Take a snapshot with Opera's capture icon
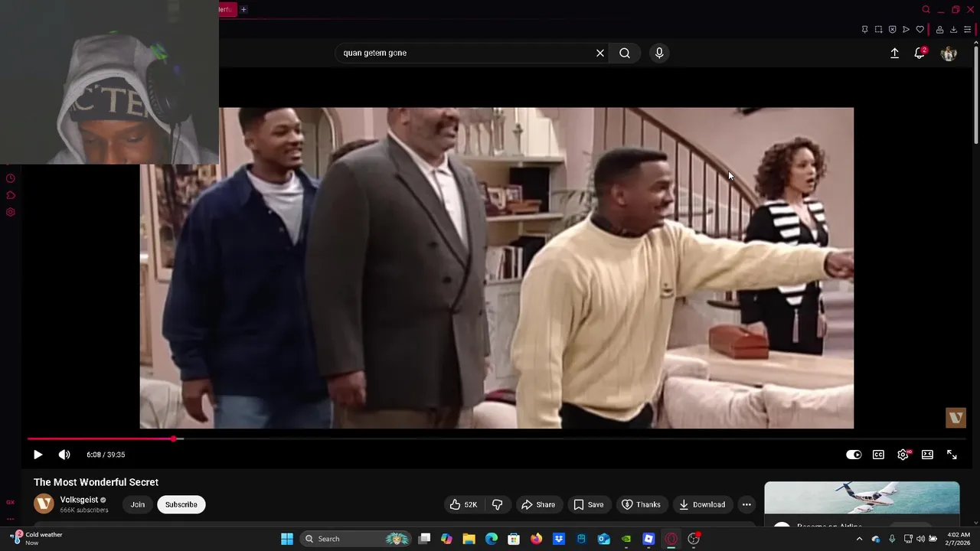The image size is (980, 551). click(878, 30)
